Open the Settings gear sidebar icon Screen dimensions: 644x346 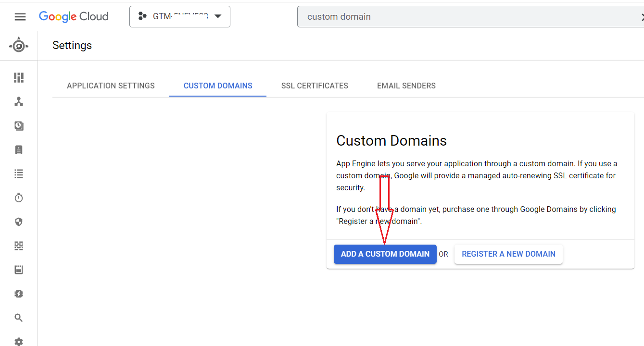point(19,341)
